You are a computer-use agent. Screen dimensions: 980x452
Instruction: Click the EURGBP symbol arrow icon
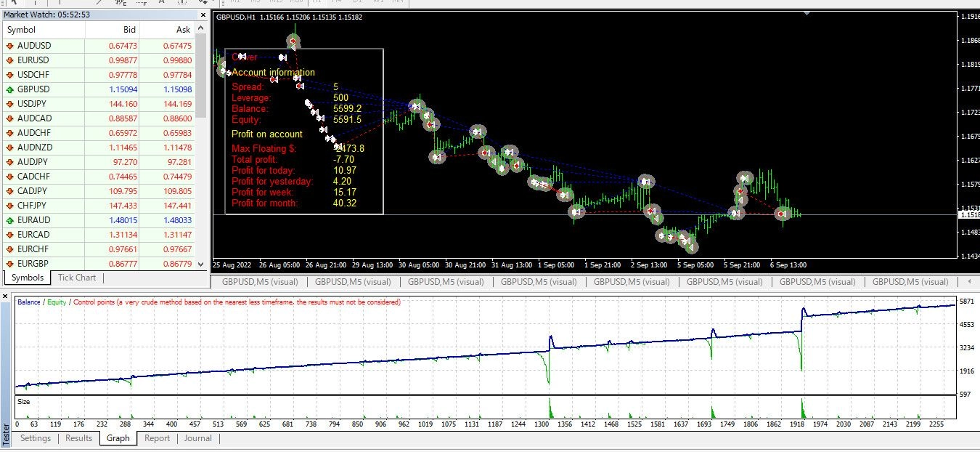pyautogui.click(x=10, y=264)
